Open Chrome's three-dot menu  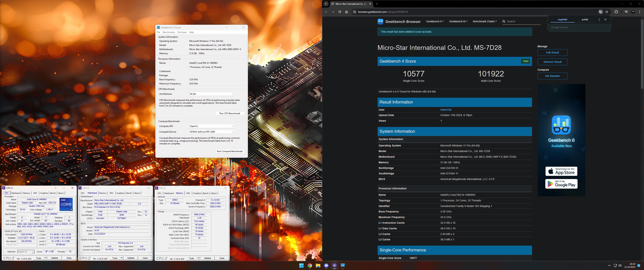pos(640,12)
